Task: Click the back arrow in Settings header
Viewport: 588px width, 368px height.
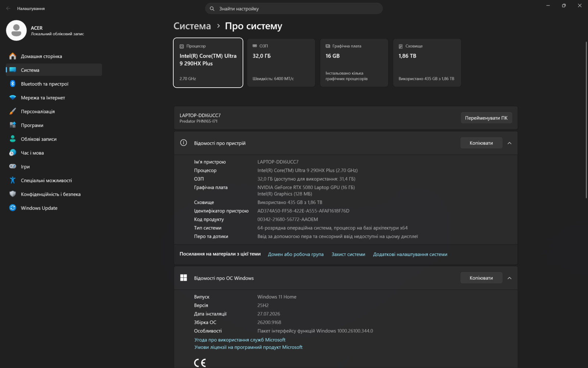Action: (x=8, y=8)
